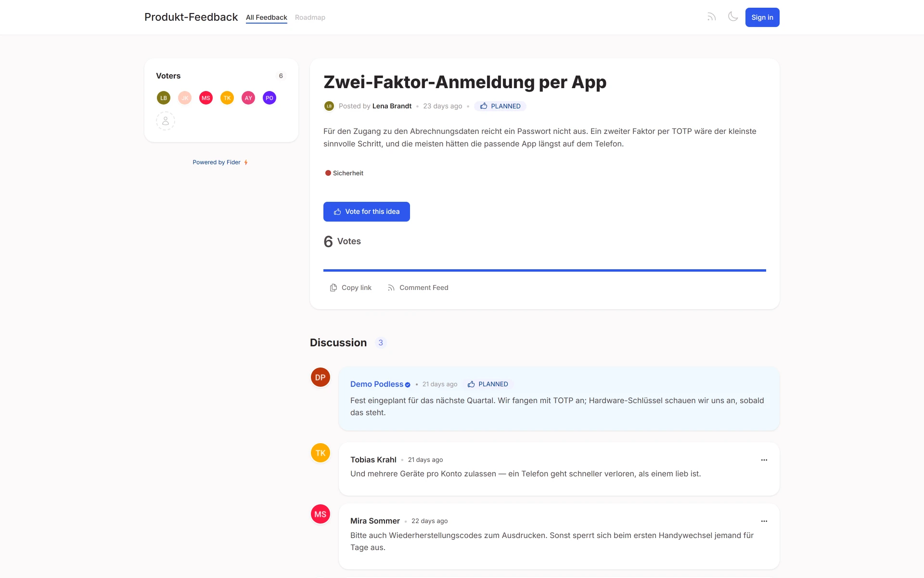Open the Comment Feed
This screenshot has width=924, height=578.
pyautogui.click(x=418, y=288)
